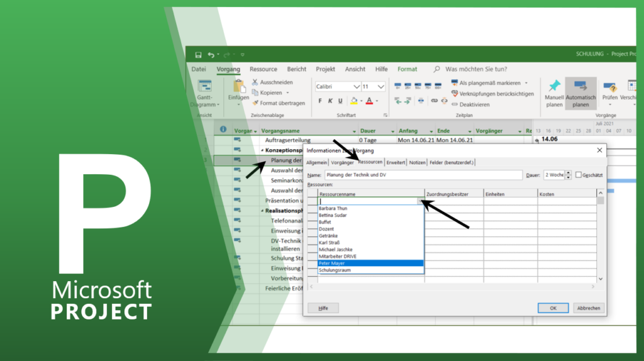Image resolution: width=644 pixels, height=361 pixels.
Task: Cut selection with Ausschneiden
Action: 272,82
